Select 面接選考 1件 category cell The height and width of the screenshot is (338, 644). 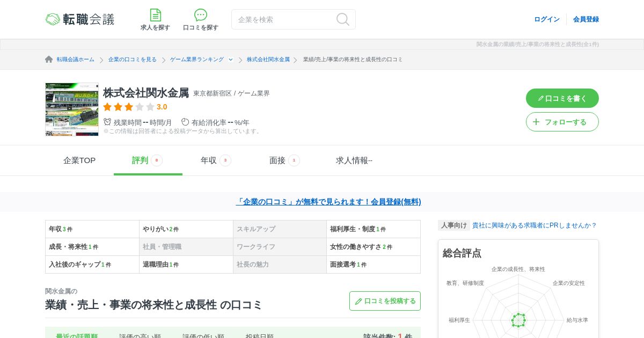(x=374, y=264)
